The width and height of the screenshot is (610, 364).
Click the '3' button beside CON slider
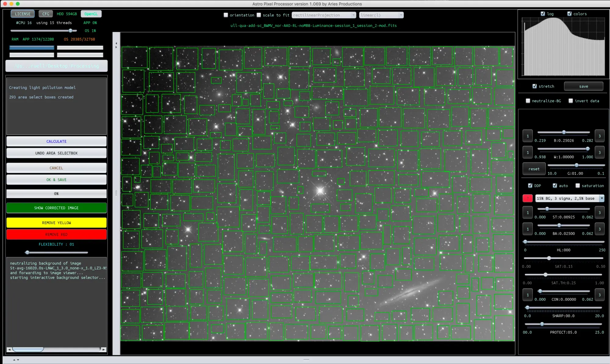599,295
